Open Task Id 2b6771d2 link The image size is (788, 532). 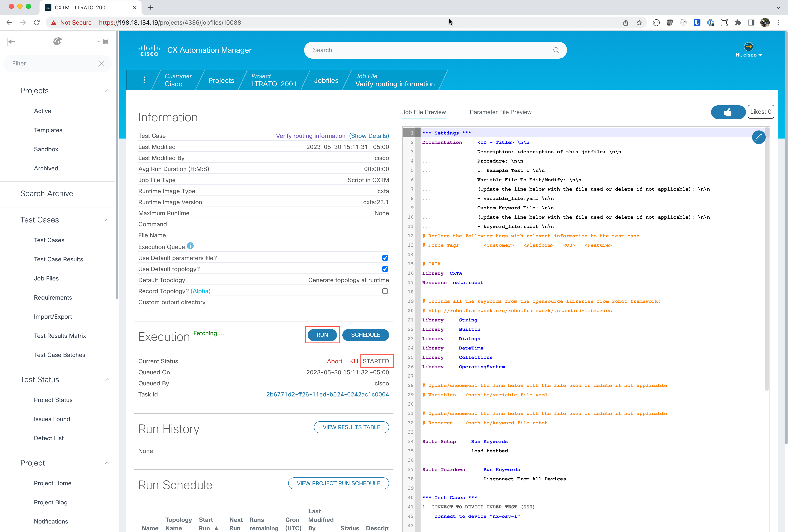tap(327, 394)
